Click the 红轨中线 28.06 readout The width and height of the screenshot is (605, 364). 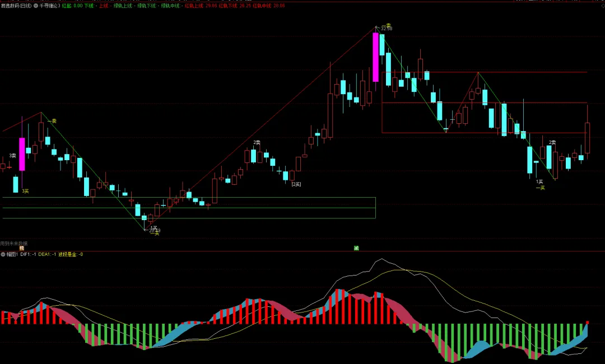click(269, 6)
